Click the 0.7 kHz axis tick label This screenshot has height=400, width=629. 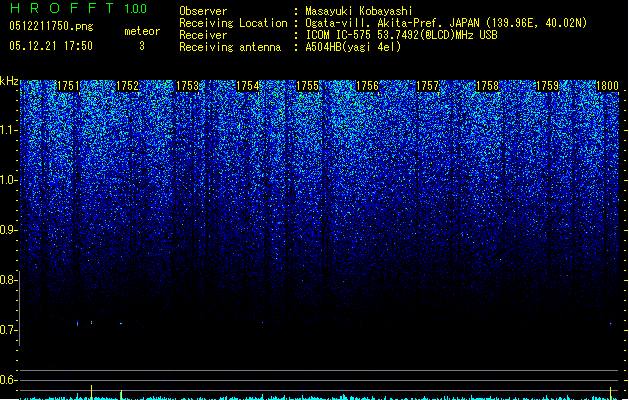9,330
